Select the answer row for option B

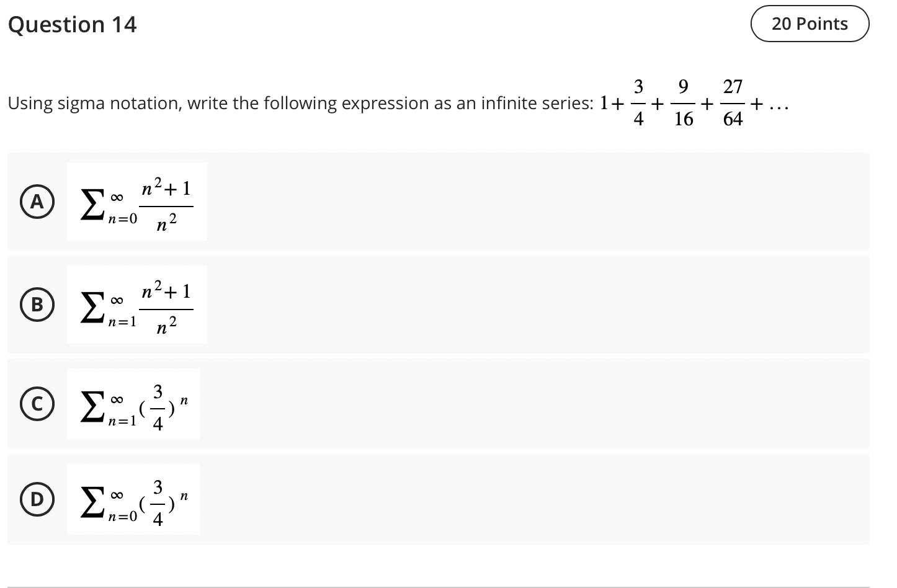pos(434,304)
